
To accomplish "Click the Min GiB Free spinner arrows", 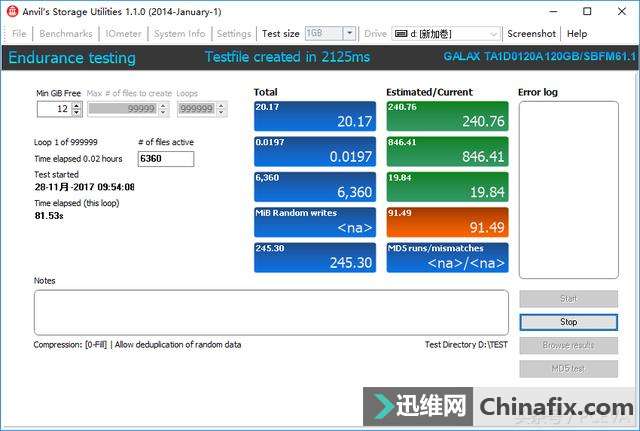I will point(76,109).
